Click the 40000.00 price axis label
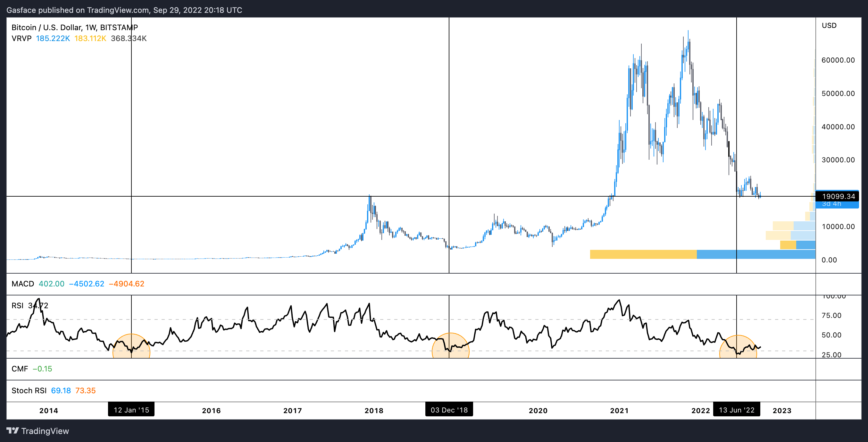The image size is (868, 442). (x=838, y=127)
